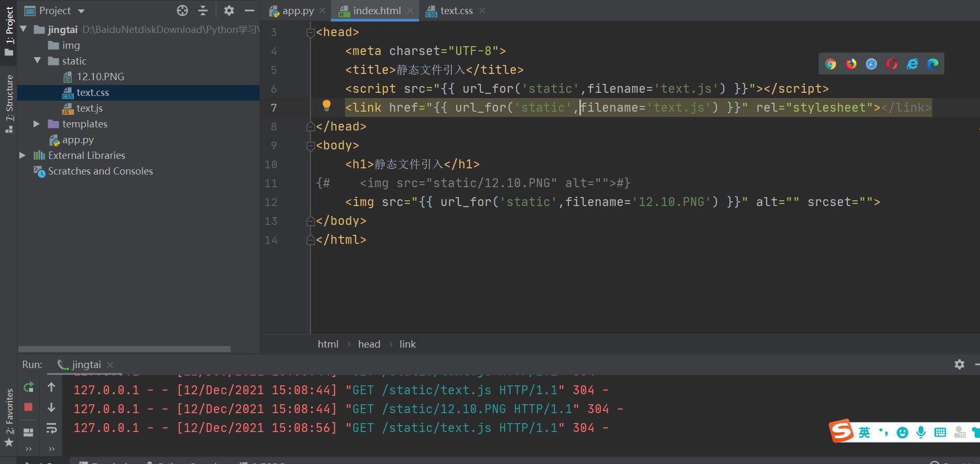The height and width of the screenshot is (464, 980).
Task: Open in Safari browser icon
Action: coord(871,64)
